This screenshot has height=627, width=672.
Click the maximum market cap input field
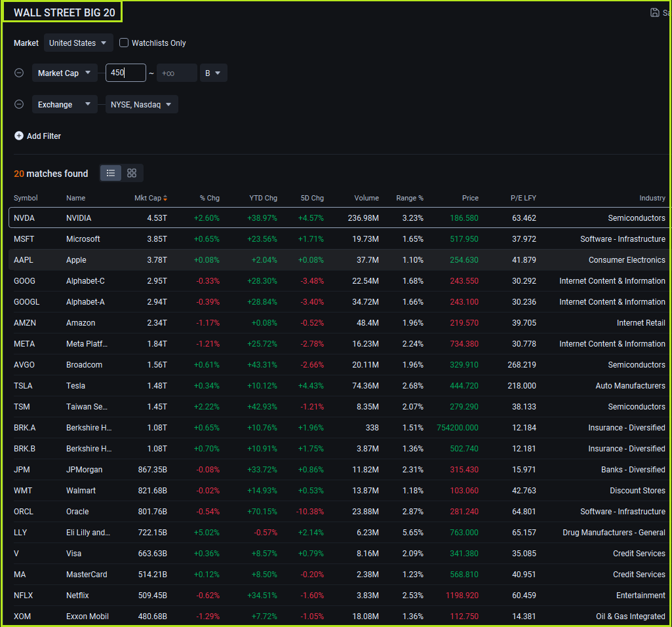coord(176,73)
